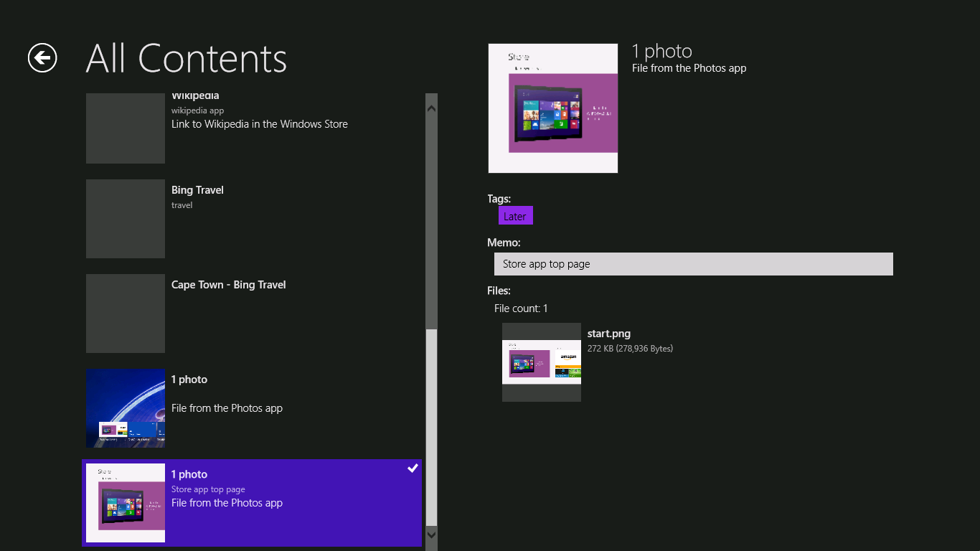Click the first File from the Photos app entry
980x551 pixels.
coord(227,408)
